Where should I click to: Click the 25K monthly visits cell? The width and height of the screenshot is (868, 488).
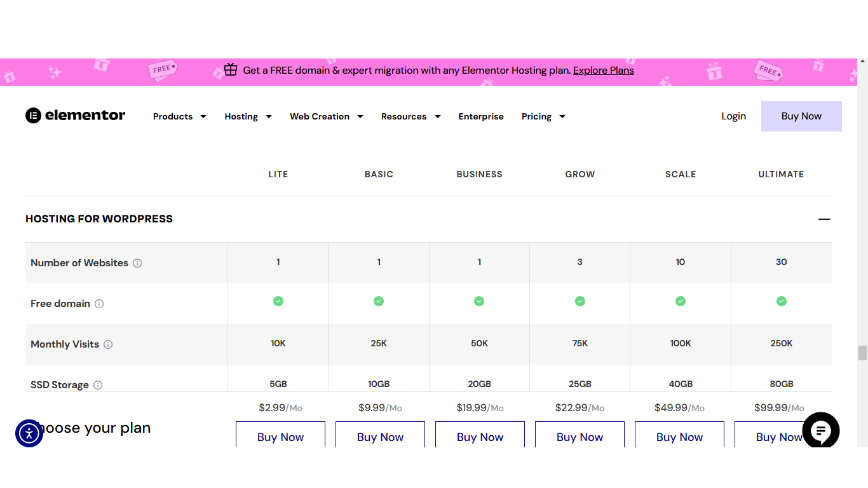(x=379, y=343)
